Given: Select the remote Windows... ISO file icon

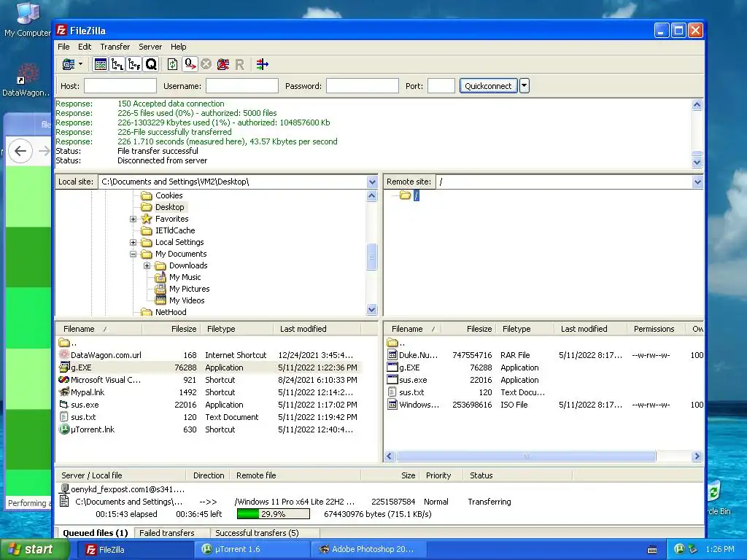Looking at the screenshot, I should [392, 404].
